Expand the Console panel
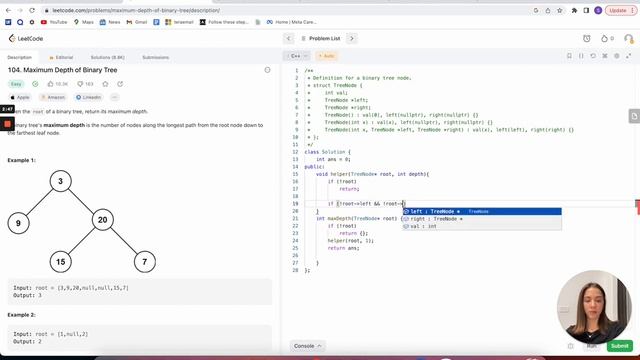 [308, 346]
